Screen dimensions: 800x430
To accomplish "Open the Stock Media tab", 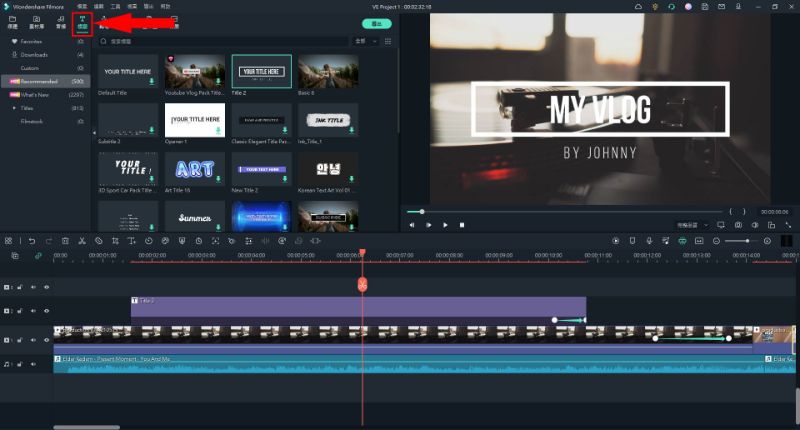I will pyautogui.click(x=36, y=22).
